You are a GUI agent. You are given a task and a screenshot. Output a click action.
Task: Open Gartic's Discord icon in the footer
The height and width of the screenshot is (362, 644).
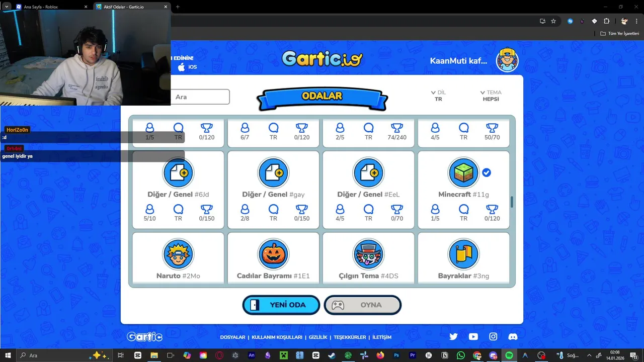513,337
